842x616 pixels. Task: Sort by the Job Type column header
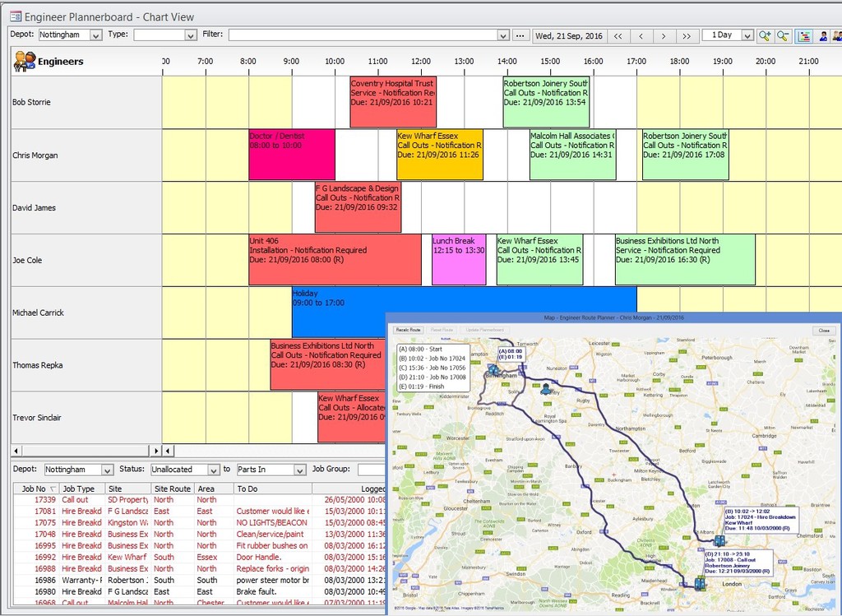[x=81, y=489]
